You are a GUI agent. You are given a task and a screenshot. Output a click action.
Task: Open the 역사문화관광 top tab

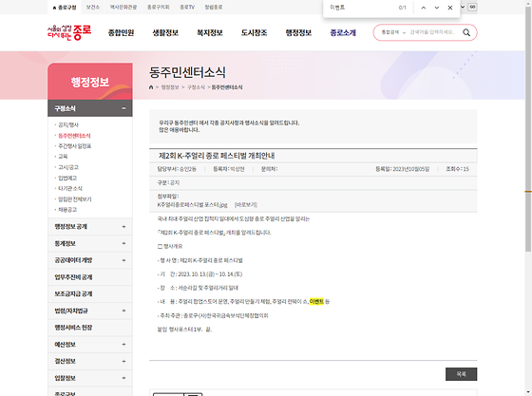(123, 7)
